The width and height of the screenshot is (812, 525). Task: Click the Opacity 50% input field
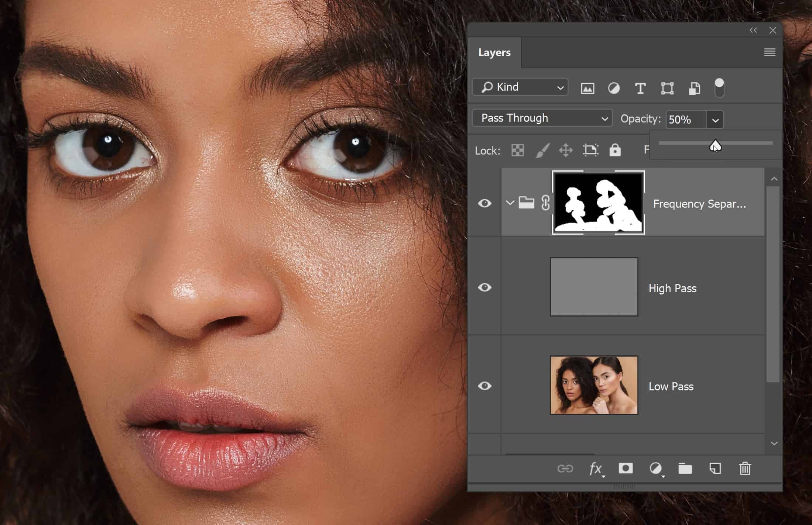[686, 120]
